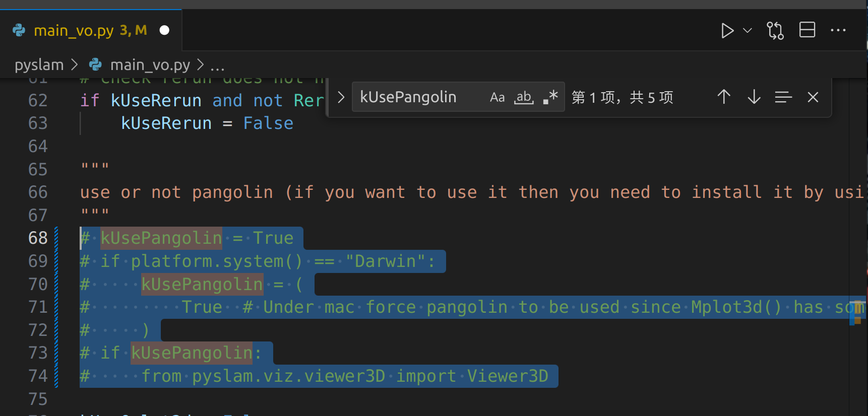Run the Python file with play icon
Screen dimensions: 868x416
(x=727, y=31)
